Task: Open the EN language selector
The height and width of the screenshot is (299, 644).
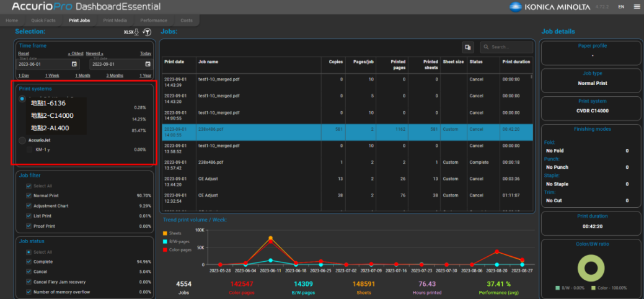Action: coord(621,7)
